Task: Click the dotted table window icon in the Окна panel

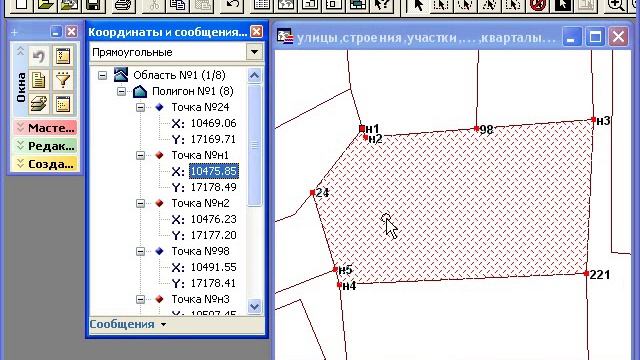Action: coord(63,104)
